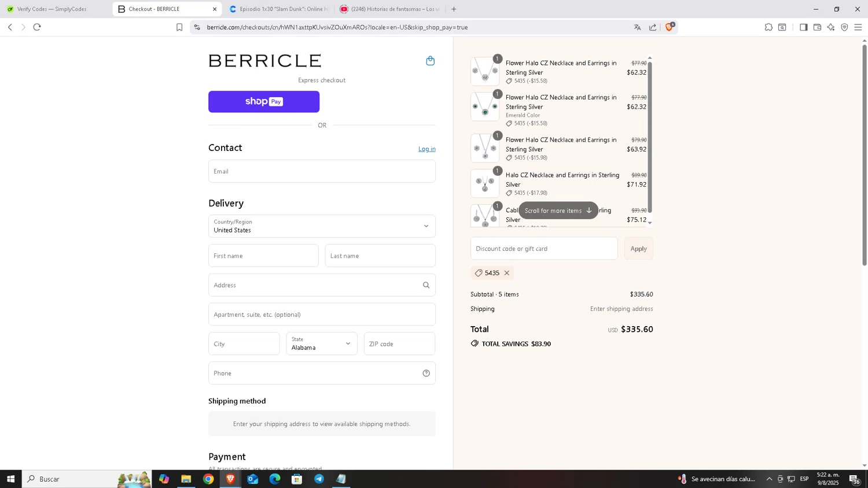The height and width of the screenshot is (488, 868).
Task: Apply the discount code button
Action: 638,249
